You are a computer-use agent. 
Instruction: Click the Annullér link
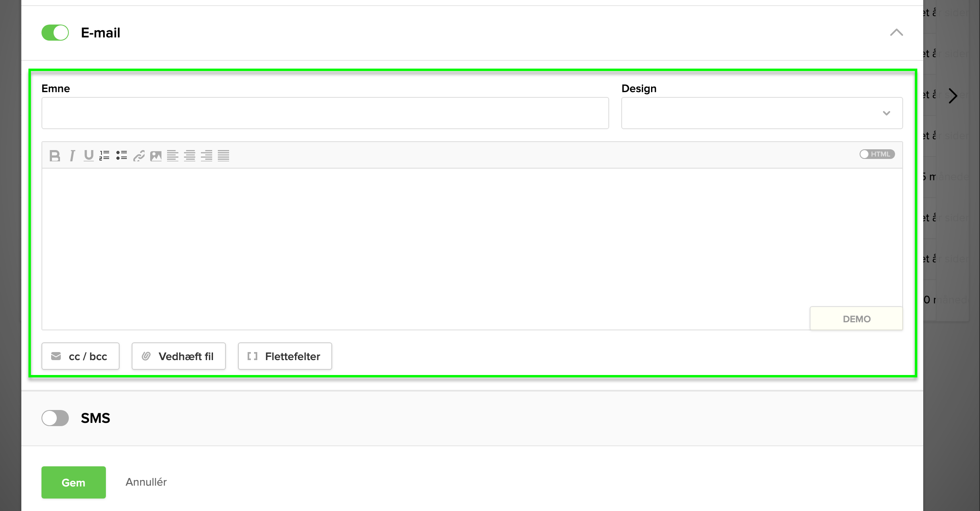tap(146, 482)
